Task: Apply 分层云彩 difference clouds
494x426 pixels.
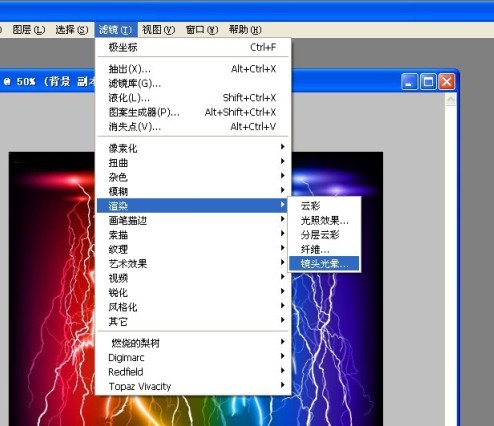Action: 324,235
